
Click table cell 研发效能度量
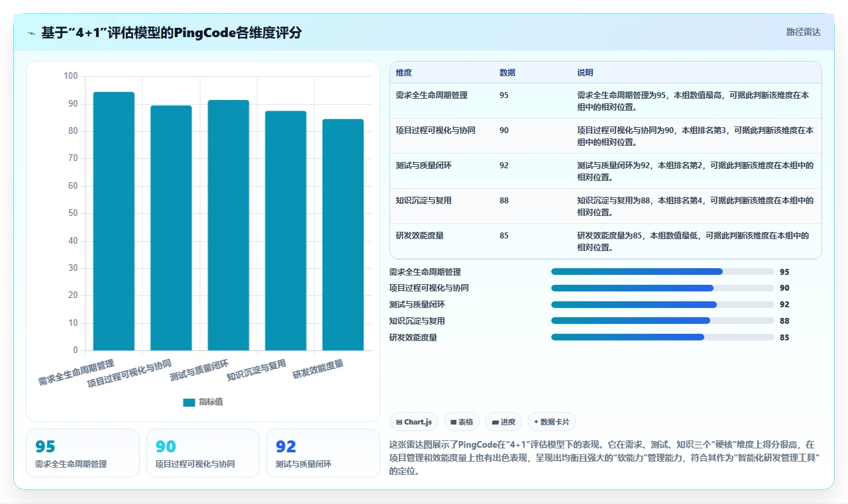[419, 236]
